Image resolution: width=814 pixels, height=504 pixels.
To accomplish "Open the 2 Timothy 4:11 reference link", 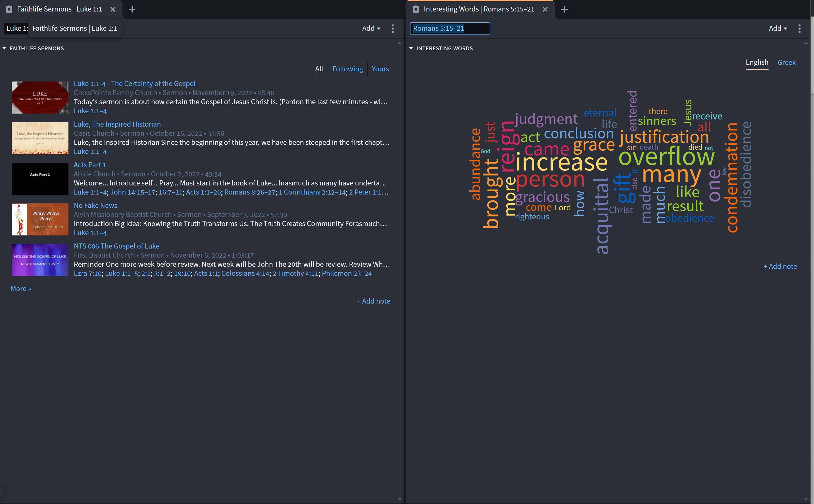I will (295, 273).
